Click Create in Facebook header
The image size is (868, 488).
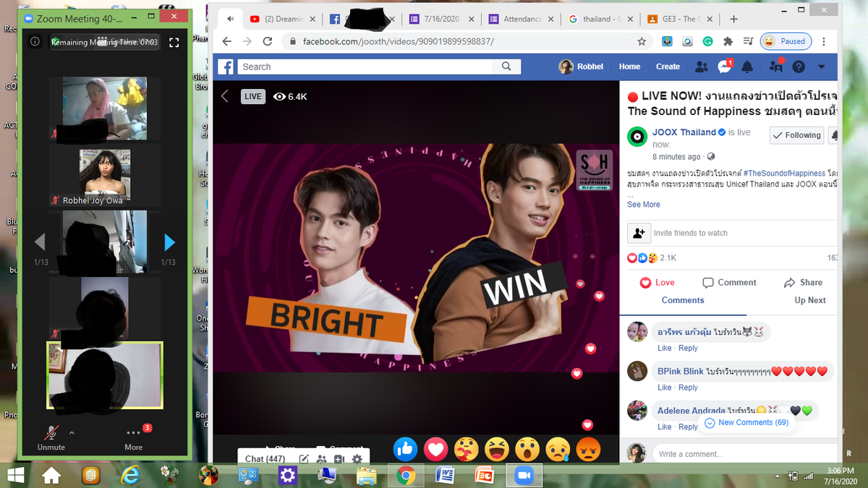point(668,67)
